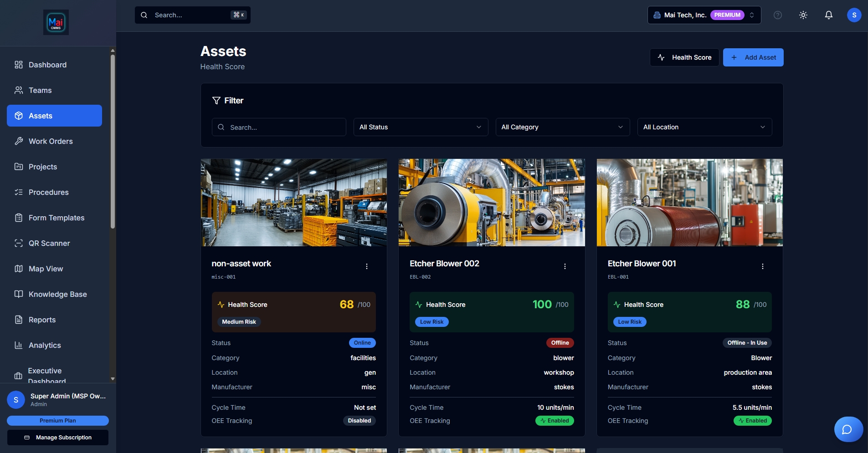Open Knowledge Base from the sidebar

(57, 294)
